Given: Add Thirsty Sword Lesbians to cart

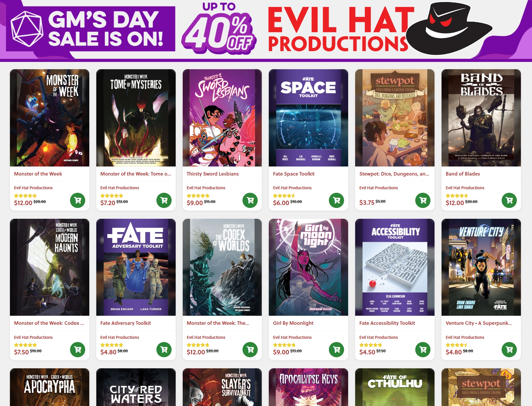Looking at the screenshot, I should pyautogui.click(x=250, y=200).
